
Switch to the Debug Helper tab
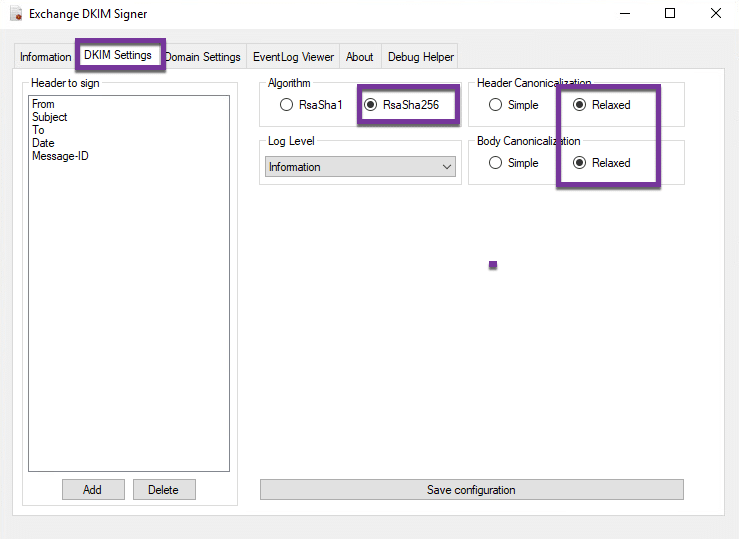click(420, 57)
